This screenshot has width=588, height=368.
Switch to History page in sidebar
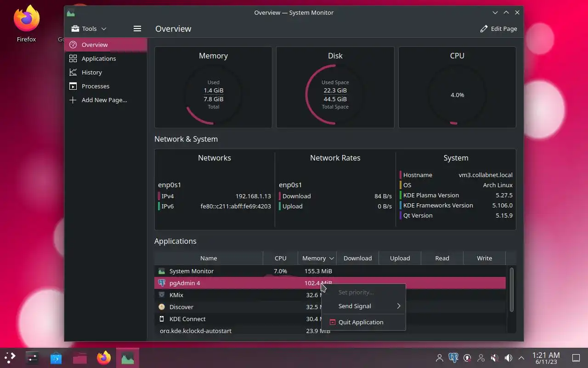[106, 72]
